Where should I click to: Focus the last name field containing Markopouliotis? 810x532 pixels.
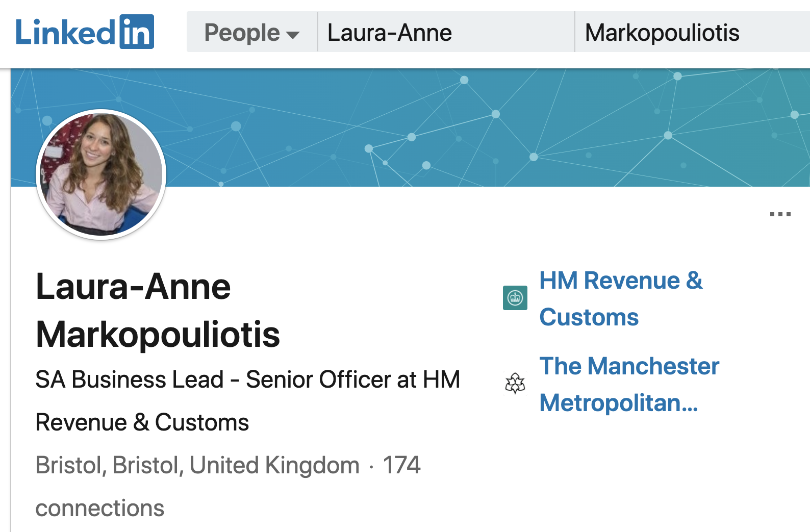[x=691, y=33]
